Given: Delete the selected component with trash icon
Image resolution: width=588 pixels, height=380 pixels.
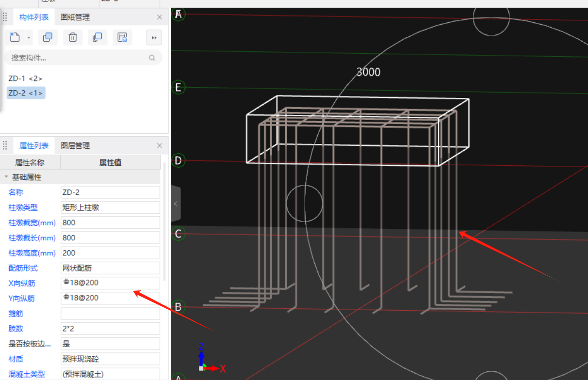Looking at the screenshot, I should 73,37.
